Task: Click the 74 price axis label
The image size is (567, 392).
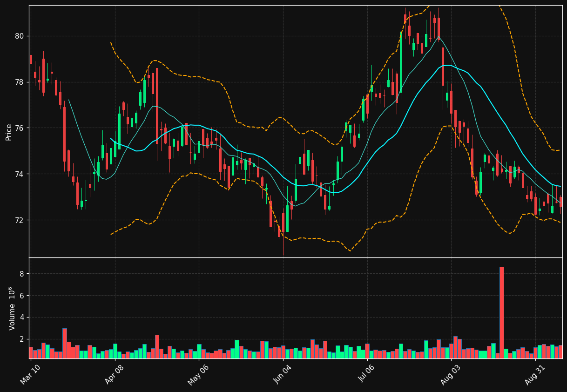Action: click(x=19, y=174)
